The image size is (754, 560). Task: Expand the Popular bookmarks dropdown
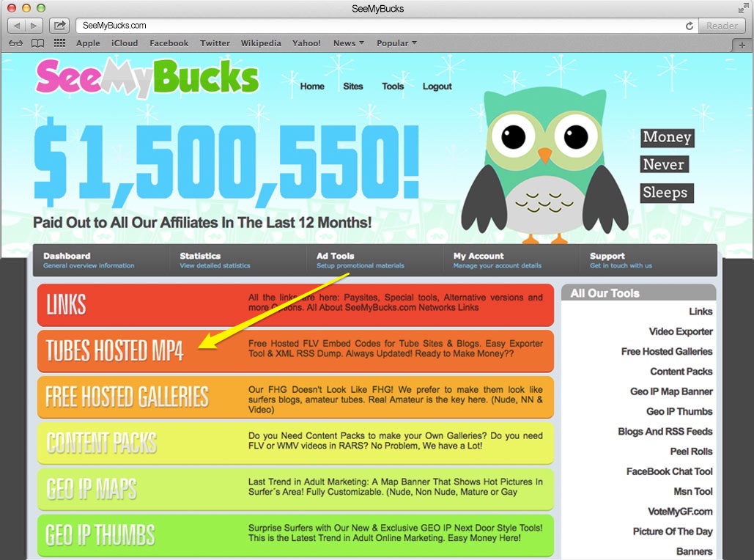tap(396, 43)
